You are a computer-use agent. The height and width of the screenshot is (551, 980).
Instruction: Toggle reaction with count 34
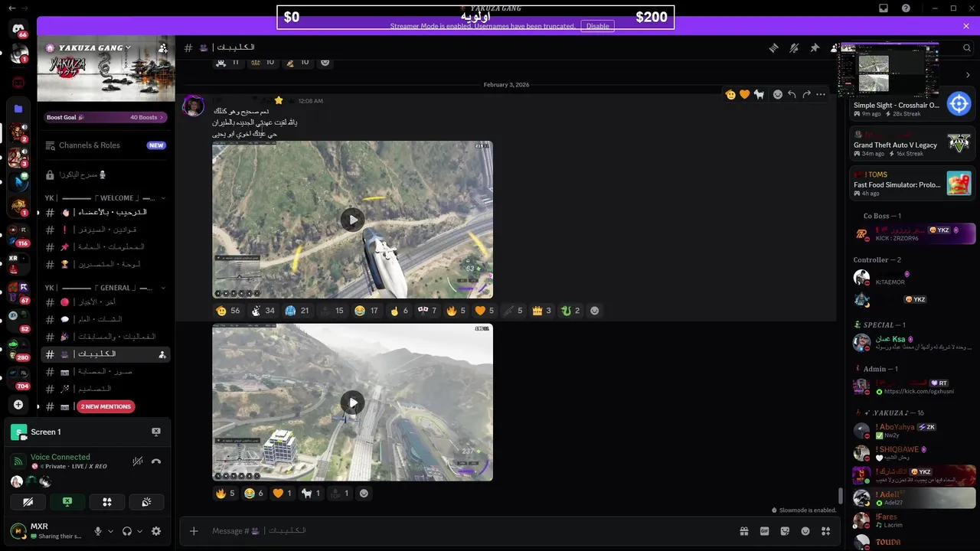point(263,311)
